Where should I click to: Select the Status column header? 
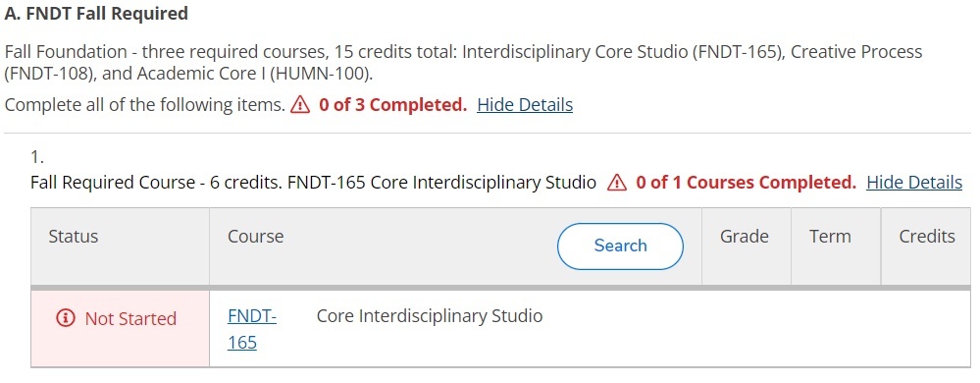[74, 236]
